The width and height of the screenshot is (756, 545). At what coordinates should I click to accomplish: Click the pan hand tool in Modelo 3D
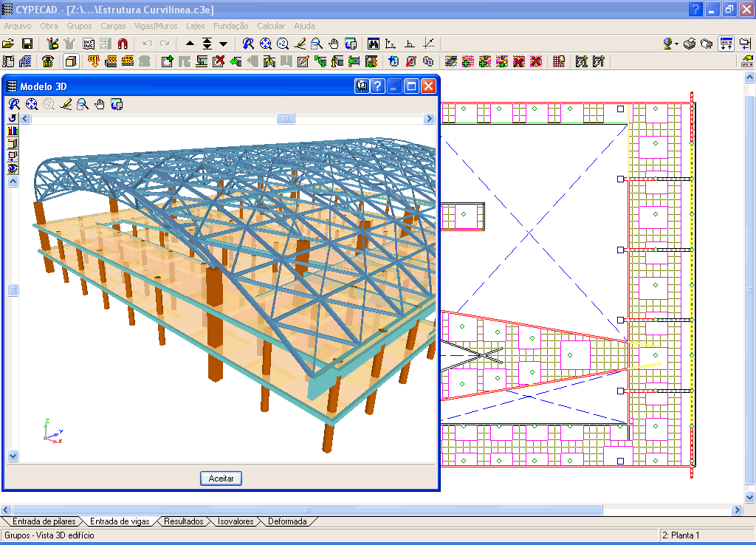point(100,104)
